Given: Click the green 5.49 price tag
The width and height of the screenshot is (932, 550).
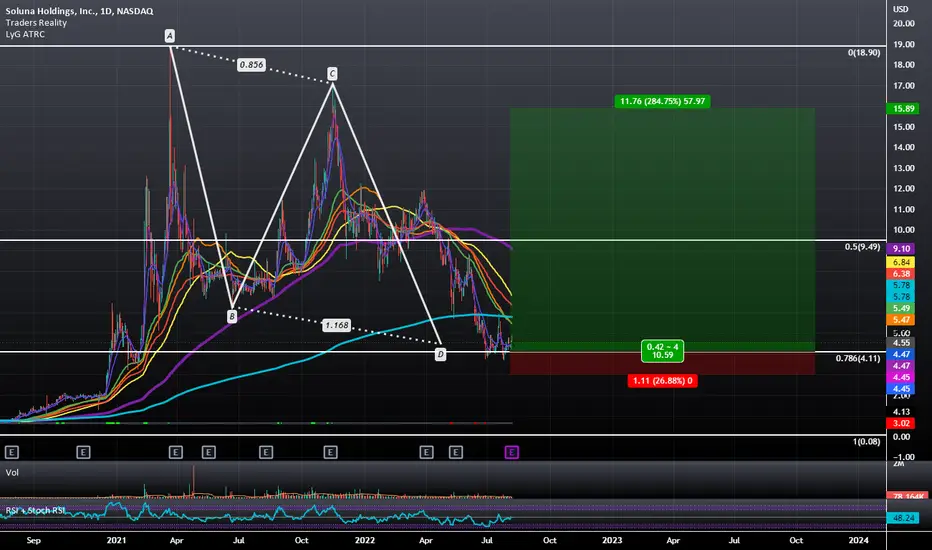Looking at the screenshot, I should point(901,308).
